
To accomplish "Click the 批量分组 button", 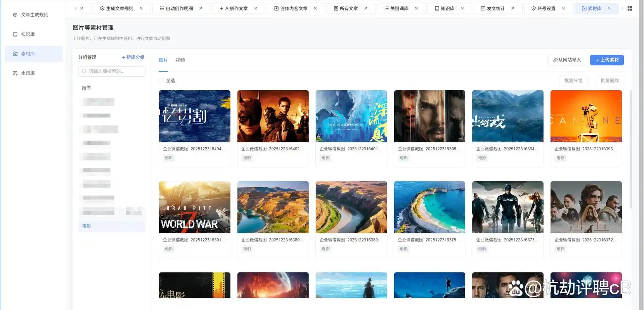I will click(573, 81).
